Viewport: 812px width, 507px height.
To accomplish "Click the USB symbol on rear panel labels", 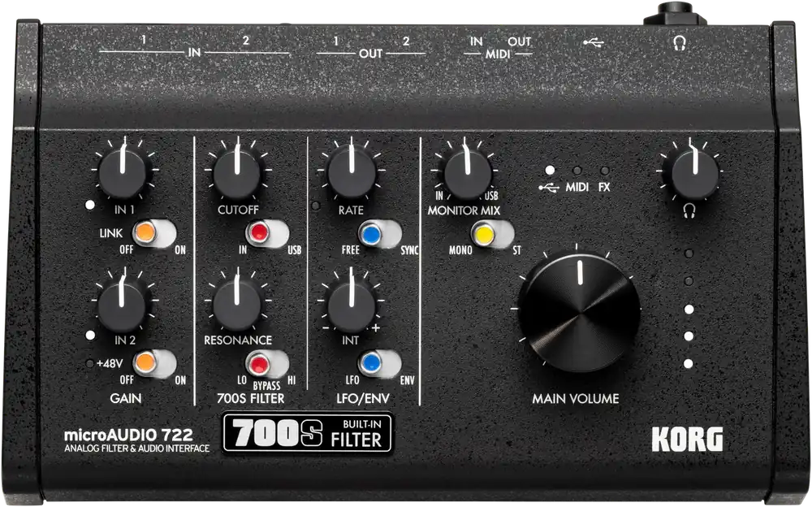I will (x=594, y=42).
